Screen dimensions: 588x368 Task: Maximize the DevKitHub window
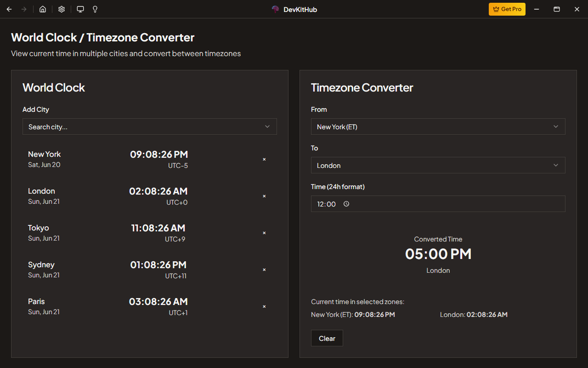[556, 9]
